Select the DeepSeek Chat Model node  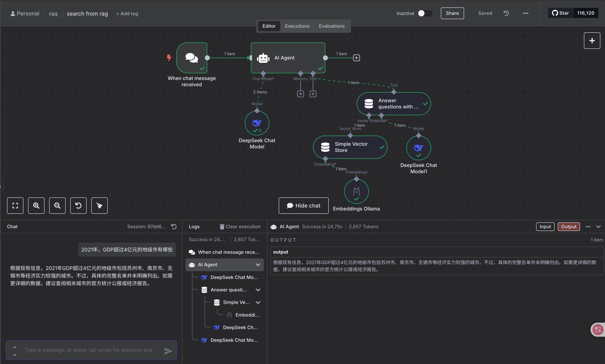tap(257, 123)
